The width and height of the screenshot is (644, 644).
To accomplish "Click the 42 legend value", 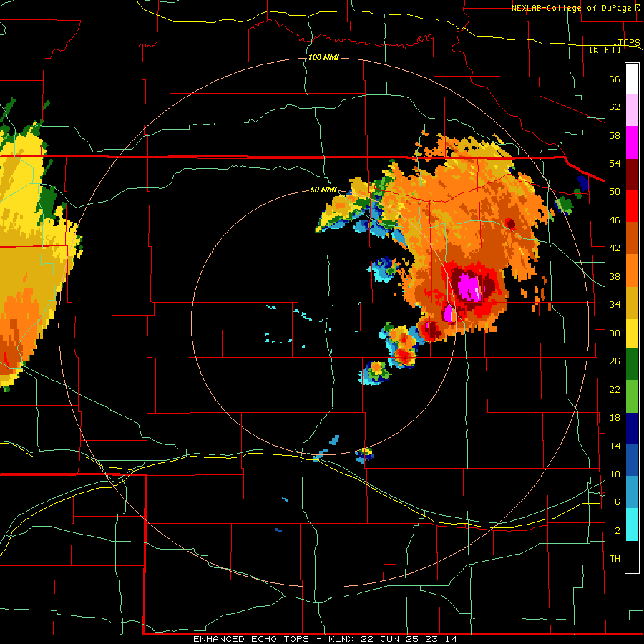I will pyautogui.click(x=615, y=248).
